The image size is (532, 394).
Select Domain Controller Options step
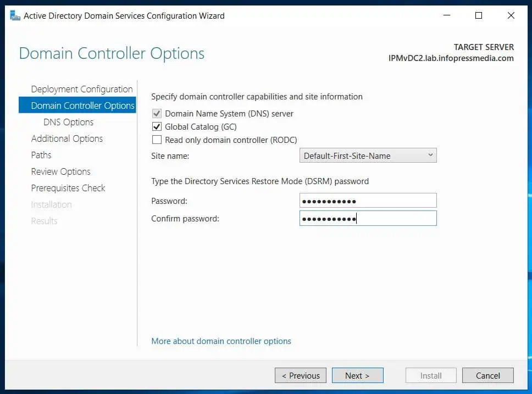tap(77, 105)
